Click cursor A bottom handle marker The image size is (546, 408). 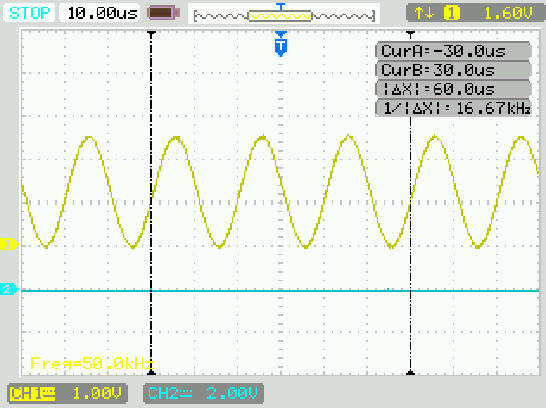[x=151, y=372]
